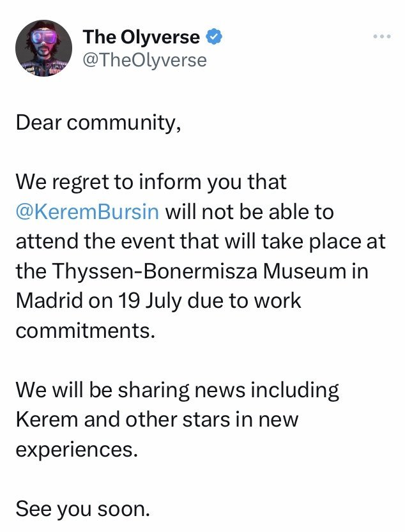The width and height of the screenshot is (405, 532).
Task: Click the blue verified badge
Action: 215,38
